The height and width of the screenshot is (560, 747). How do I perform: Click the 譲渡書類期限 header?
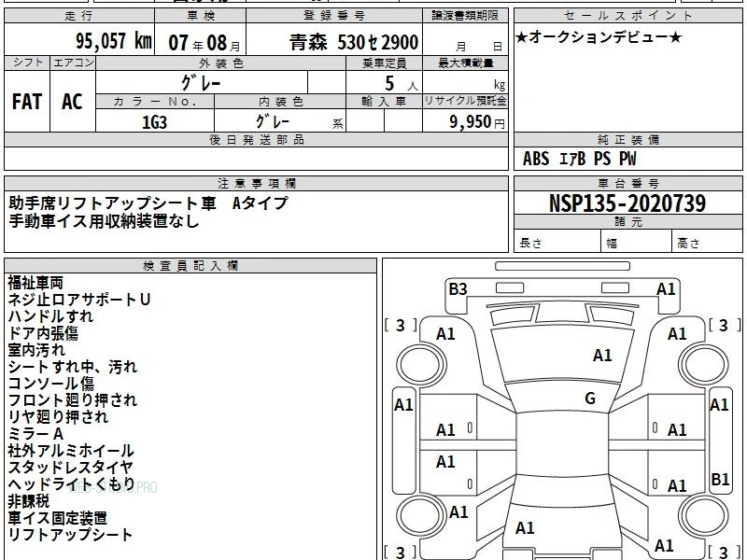tap(465, 16)
